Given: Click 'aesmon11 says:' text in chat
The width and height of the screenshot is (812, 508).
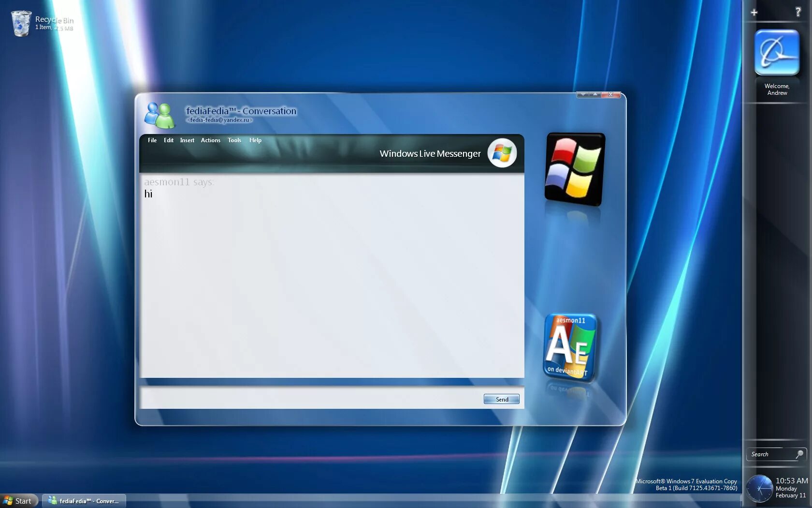Looking at the screenshot, I should (x=179, y=182).
